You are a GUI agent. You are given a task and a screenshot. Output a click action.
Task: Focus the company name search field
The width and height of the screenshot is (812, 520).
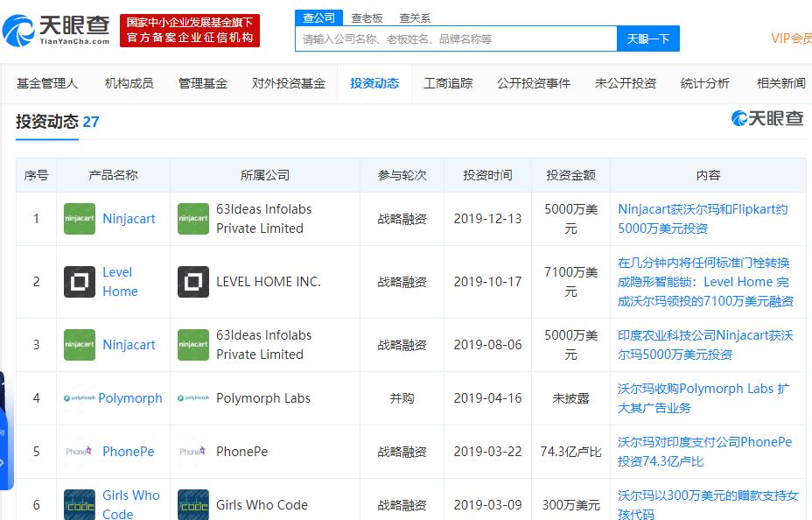point(456,39)
